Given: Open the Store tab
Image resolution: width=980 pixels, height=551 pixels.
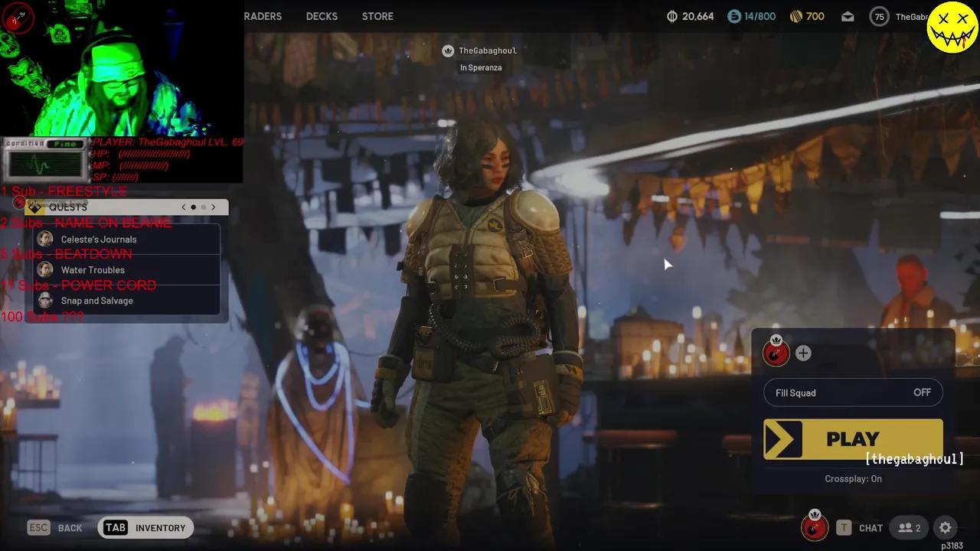Looking at the screenshot, I should point(377,16).
